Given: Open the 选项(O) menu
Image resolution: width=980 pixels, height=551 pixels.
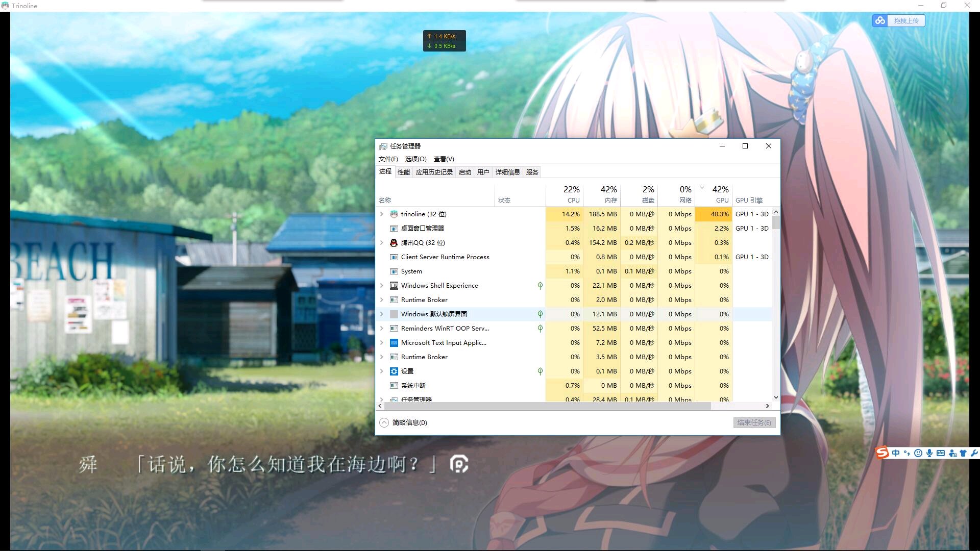Looking at the screenshot, I should coord(415,159).
